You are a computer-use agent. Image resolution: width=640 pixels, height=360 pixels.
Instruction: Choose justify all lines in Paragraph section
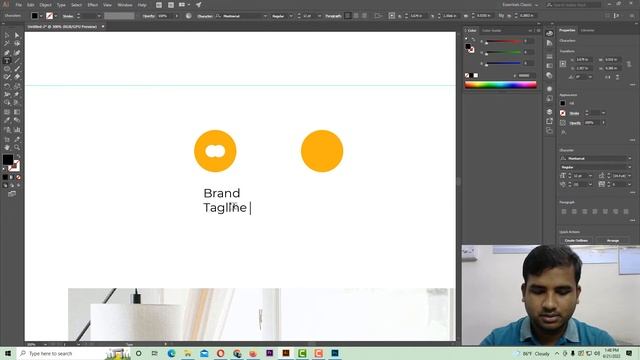(x=625, y=211)
